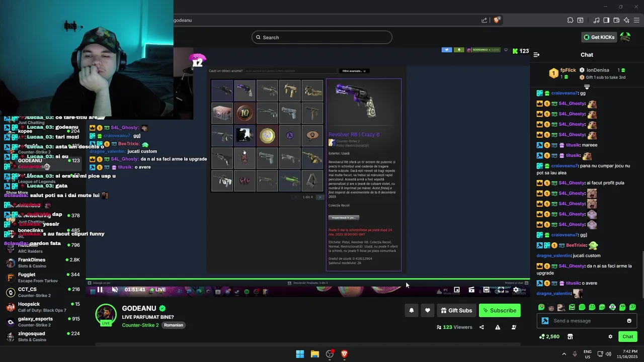Share the page from the address bar
644x362 pixels.
click(484, 20)
